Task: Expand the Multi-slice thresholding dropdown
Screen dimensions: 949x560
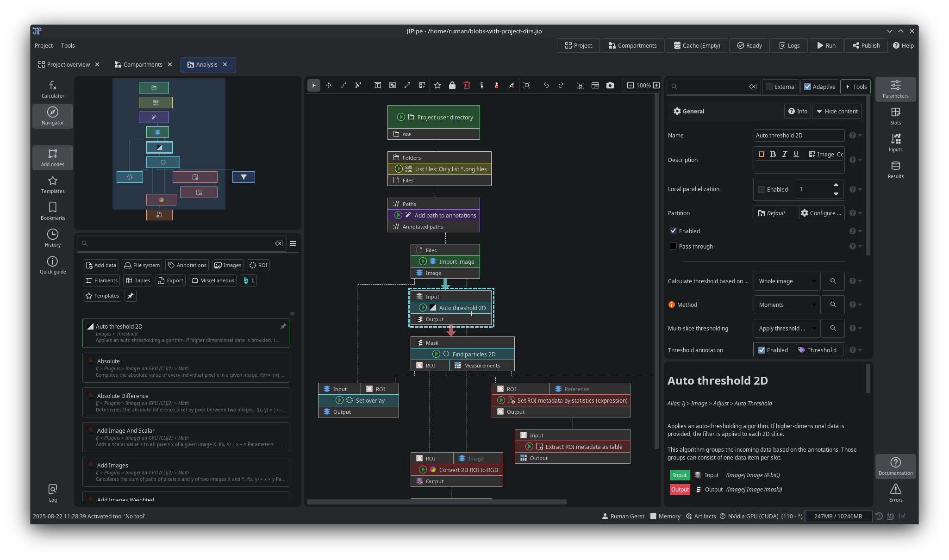Action: click(x=786, y=328)
